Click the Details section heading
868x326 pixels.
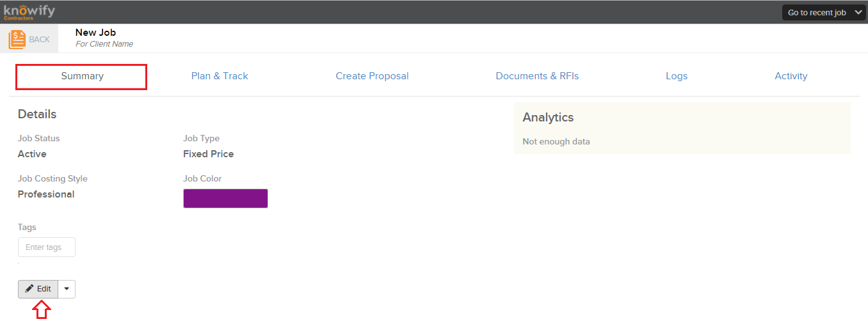37,114
